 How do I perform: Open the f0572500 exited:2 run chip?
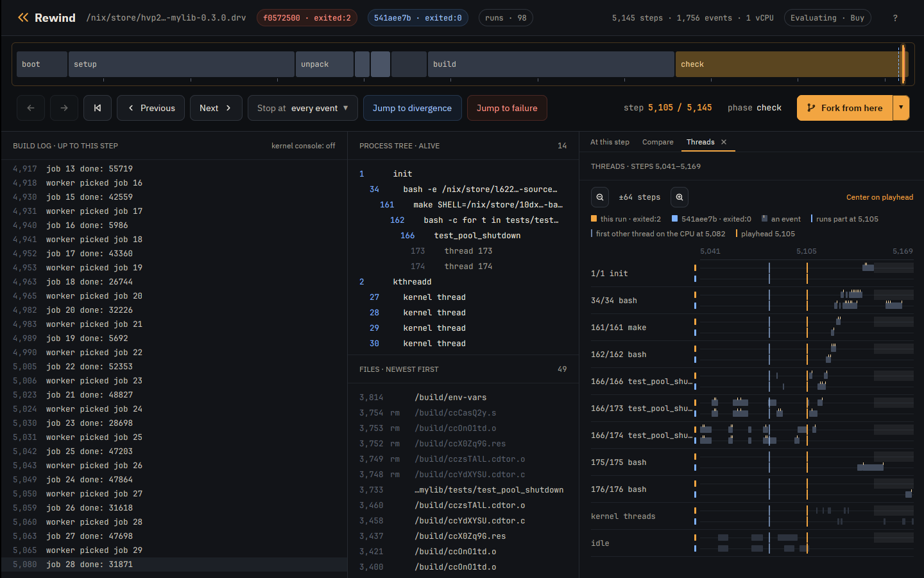pos(307,18)
